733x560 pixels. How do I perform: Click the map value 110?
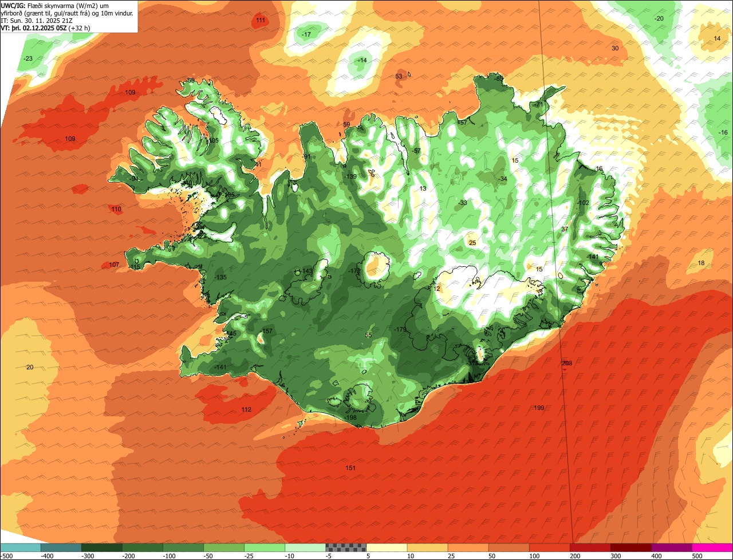[116, 209]
